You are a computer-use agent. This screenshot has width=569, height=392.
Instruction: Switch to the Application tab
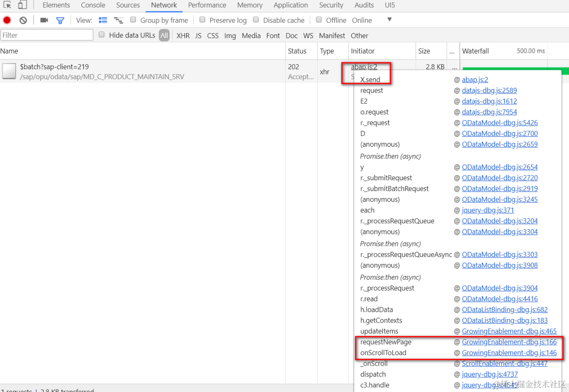(291, 5)
